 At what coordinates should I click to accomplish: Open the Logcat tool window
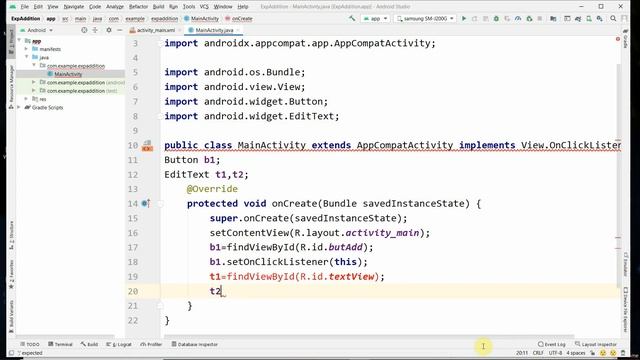coord(119,344)
